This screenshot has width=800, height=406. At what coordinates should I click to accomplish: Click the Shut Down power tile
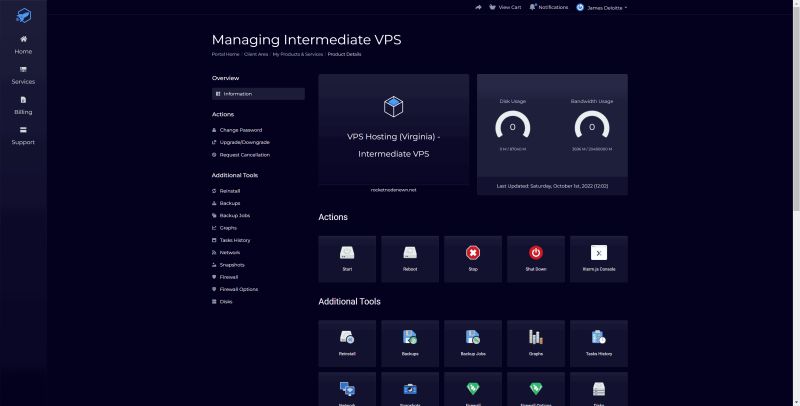click(x=536, y=259)
